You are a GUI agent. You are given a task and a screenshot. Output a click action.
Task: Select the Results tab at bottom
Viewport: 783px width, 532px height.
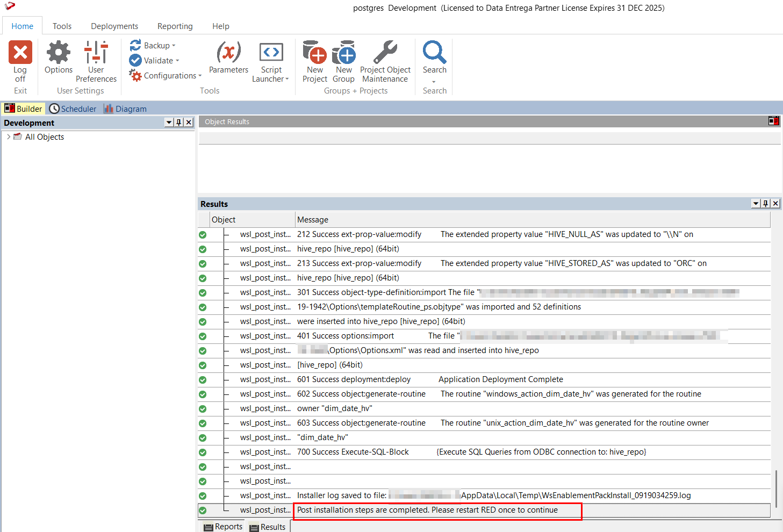(268, 527)
